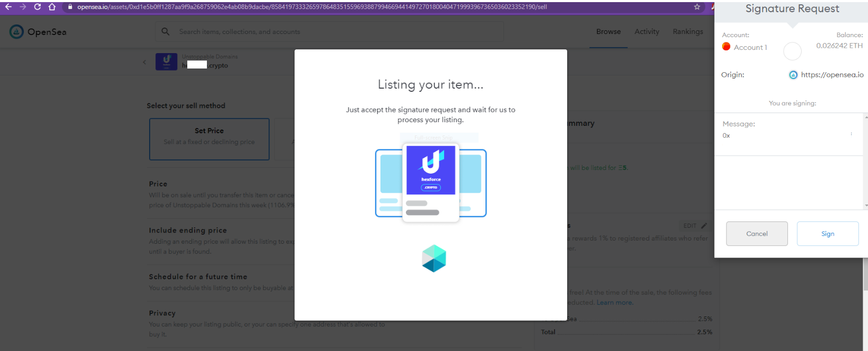Click the Unstoppable Domains collection thumbnail
Image resolution: width=868 pixels, height=351 pixels.
pos(166,62)
